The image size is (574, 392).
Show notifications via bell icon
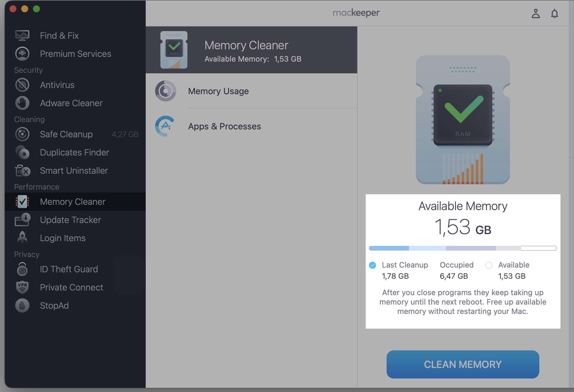[555, 13]
